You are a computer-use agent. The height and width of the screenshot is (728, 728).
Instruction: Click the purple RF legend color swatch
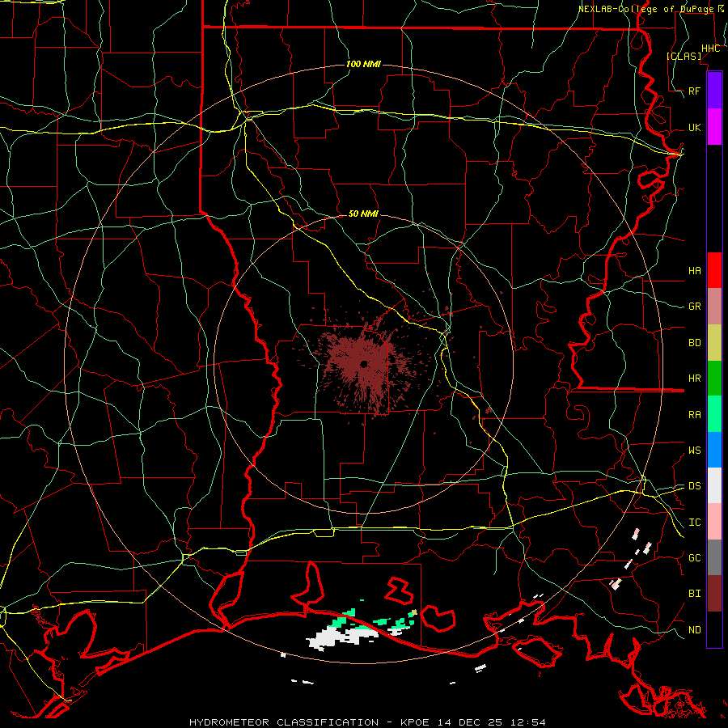[714, 91]
